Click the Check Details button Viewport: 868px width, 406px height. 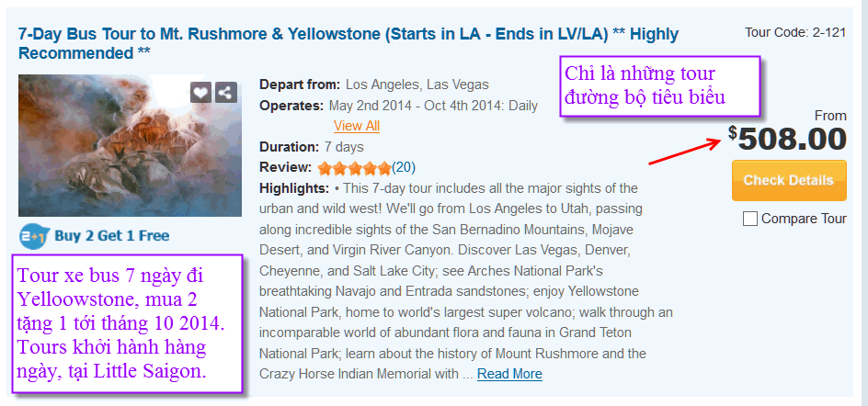click(789, 180)
